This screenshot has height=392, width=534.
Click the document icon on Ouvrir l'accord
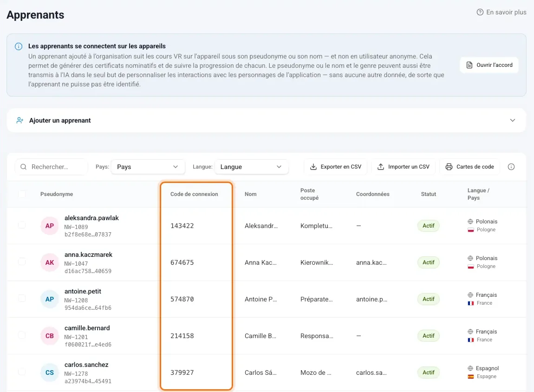click(469, 65)
